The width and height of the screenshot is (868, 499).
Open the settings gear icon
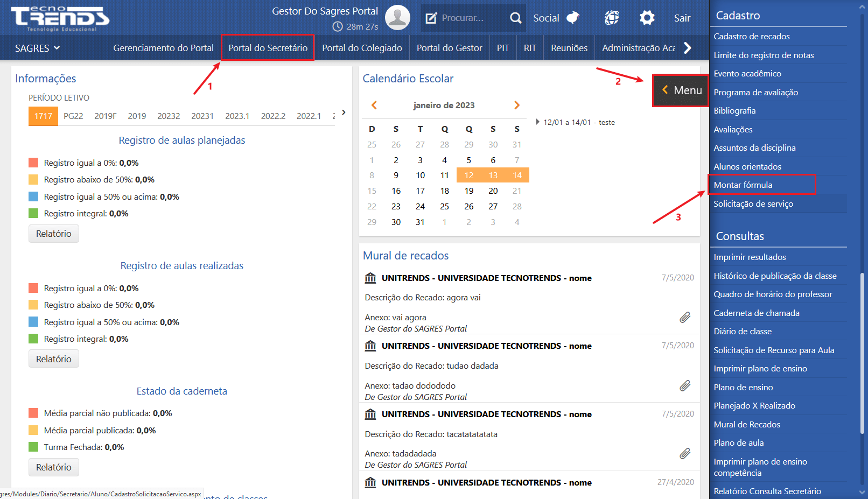pyautogui.click(x=647, y=18)
